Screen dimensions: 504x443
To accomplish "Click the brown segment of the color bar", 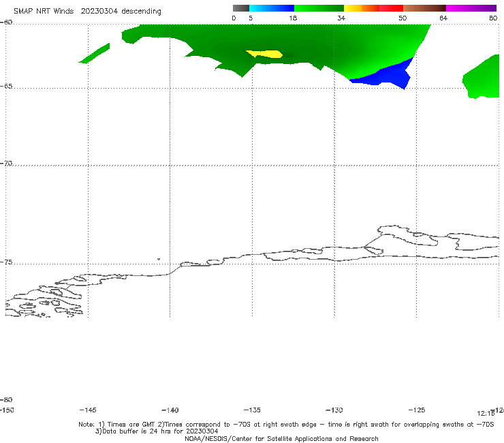I will pyautogui.click(x=424, y=8).
